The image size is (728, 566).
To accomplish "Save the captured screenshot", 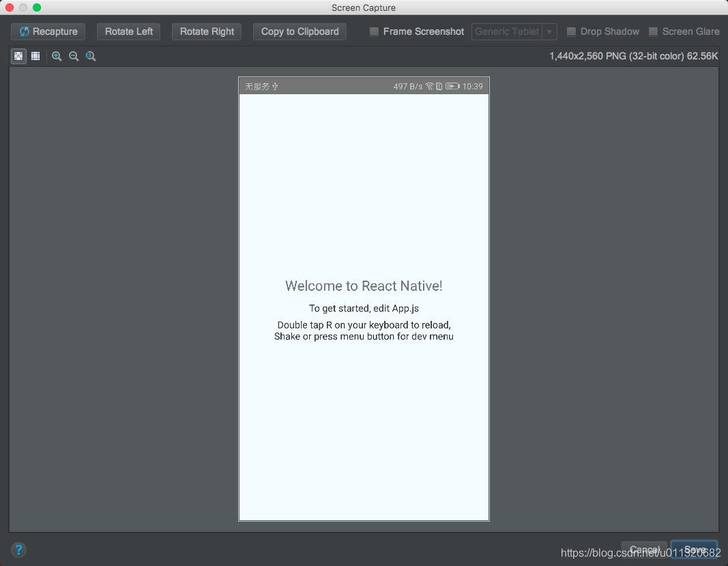I will pos(695,550).
